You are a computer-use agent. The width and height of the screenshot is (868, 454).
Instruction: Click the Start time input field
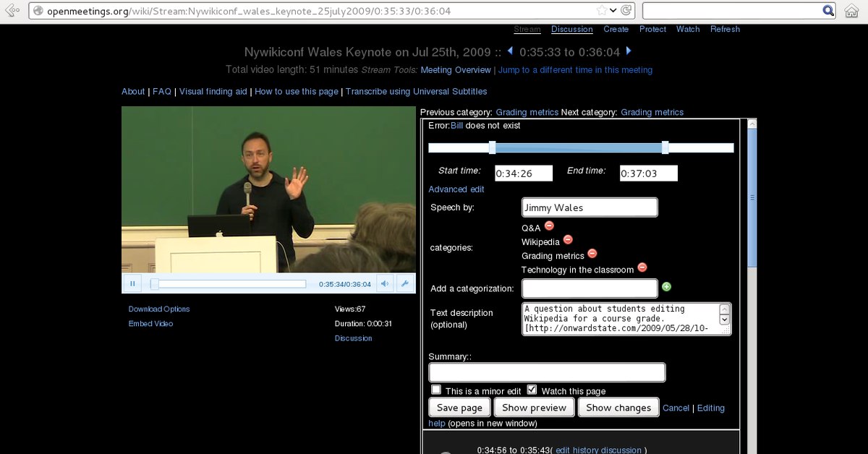524,174
